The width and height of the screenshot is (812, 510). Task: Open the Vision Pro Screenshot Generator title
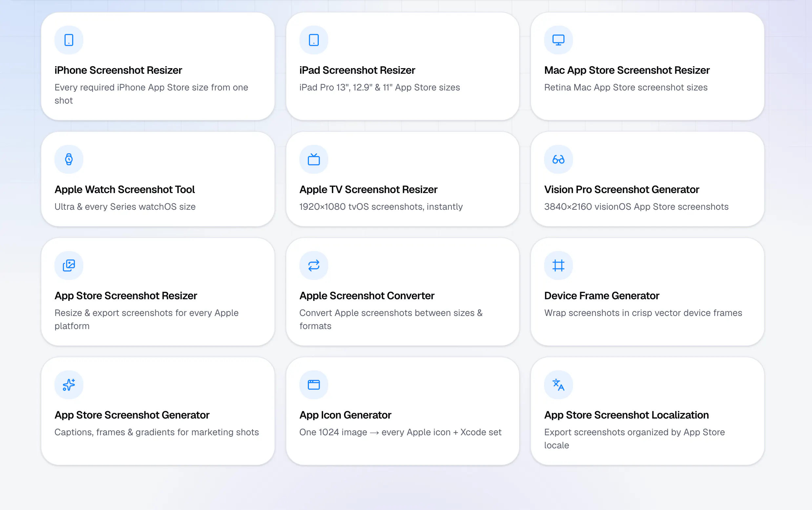[x=621, y=189]
